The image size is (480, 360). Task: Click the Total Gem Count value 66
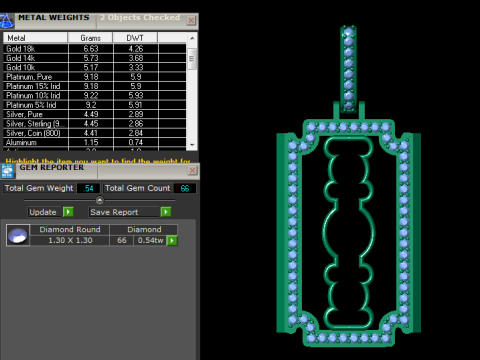pos(185,188)
